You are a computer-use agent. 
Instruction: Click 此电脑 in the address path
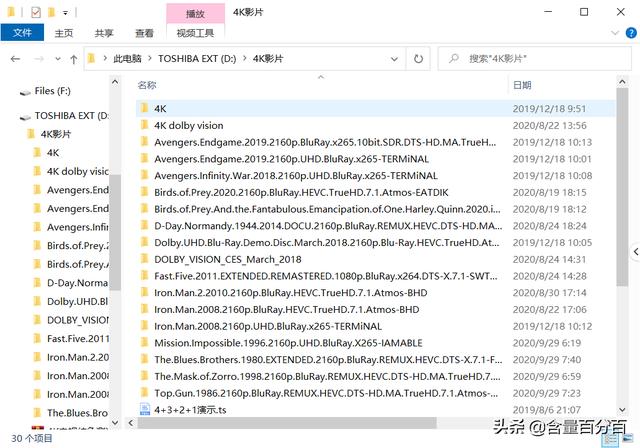[127, 59]
